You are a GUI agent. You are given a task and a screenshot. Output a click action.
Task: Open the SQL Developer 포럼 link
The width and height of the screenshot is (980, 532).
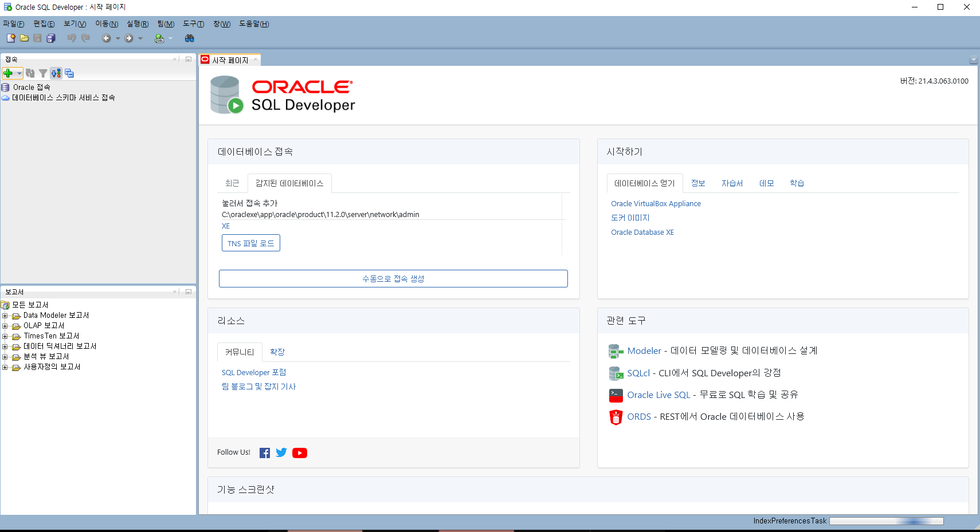(254, 373)
